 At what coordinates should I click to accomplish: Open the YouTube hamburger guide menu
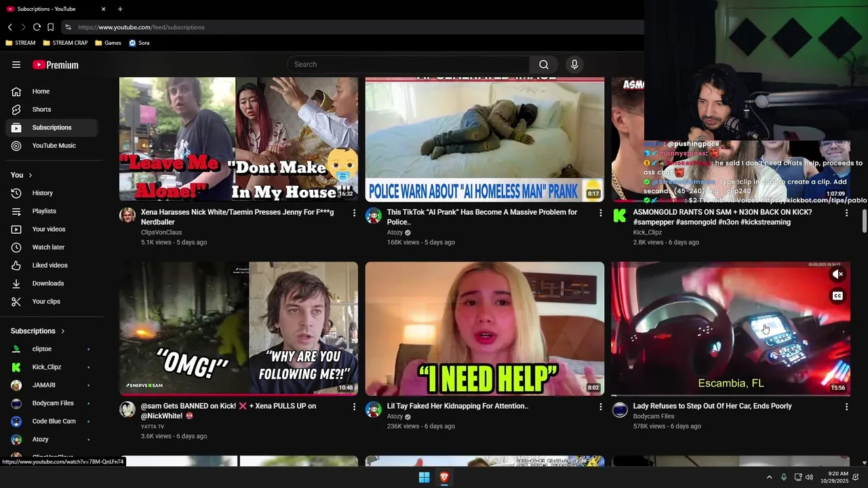click(16, 64)
